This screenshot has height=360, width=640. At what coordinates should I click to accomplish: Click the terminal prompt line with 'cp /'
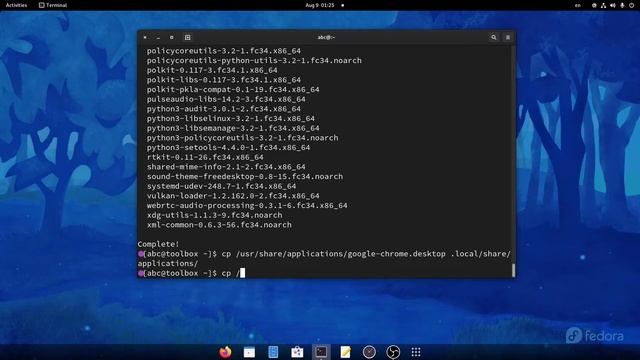191,273
